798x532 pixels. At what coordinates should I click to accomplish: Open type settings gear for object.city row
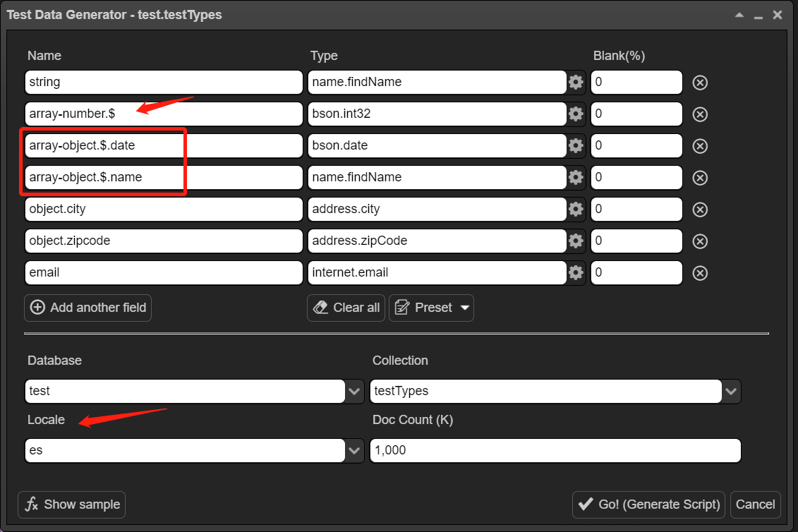pos(576,209)
